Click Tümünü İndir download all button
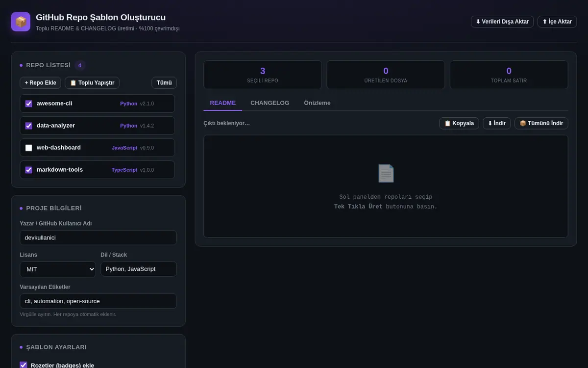This screenshot has width=588, height=368. pyautogui.click(x=541, y=123)
